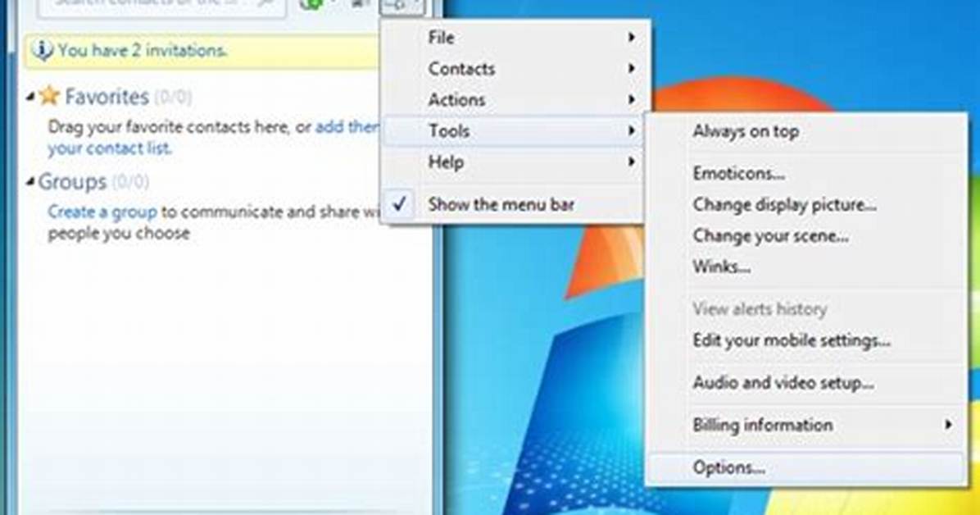Image resolution: width=980 pixels, height=515 pixels.
Task: Collapse the Favorites section triangle
Action: tap(30, 97)
